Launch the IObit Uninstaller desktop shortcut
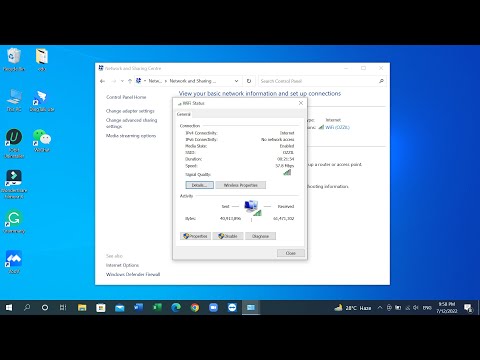 [14, 143]
